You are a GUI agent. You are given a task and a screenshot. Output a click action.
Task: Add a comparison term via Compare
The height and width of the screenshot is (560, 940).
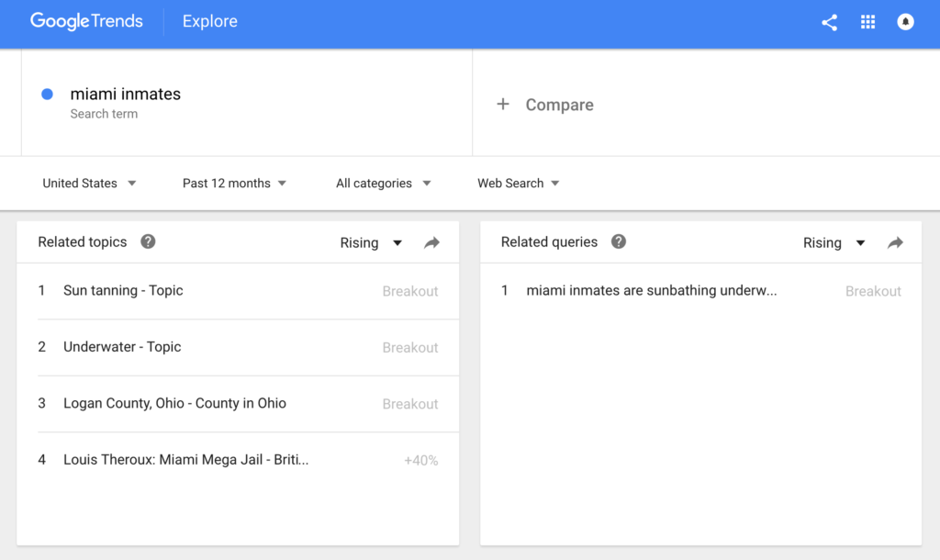pyautogui.click(x=559, y=105)
